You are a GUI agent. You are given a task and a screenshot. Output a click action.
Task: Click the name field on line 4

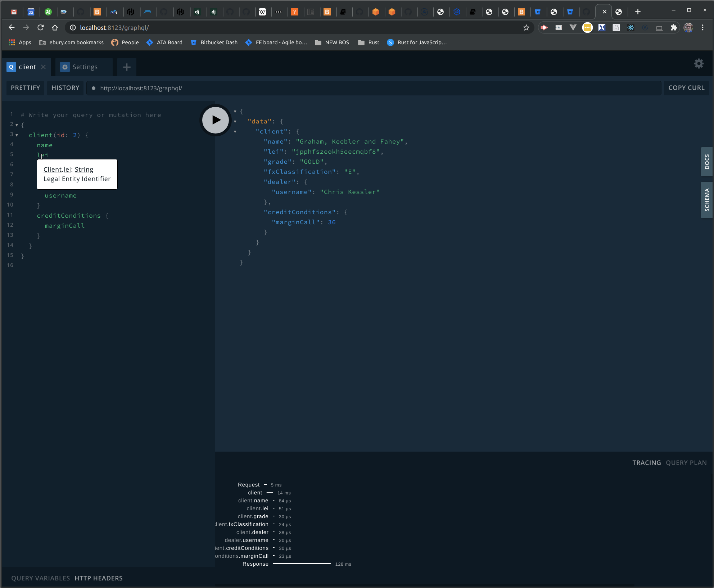[45, 145]
